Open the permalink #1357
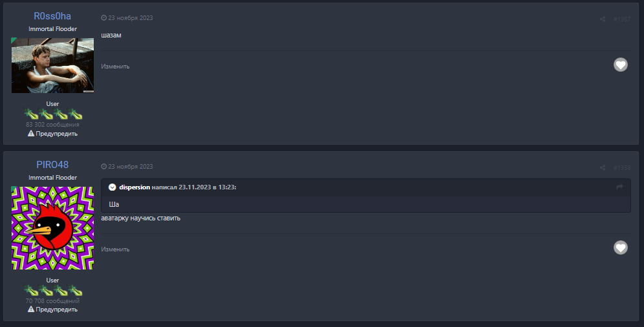Image resolution: width=644 pixels, height=327 pixels. pyautogui.click(x=622, y=19)
